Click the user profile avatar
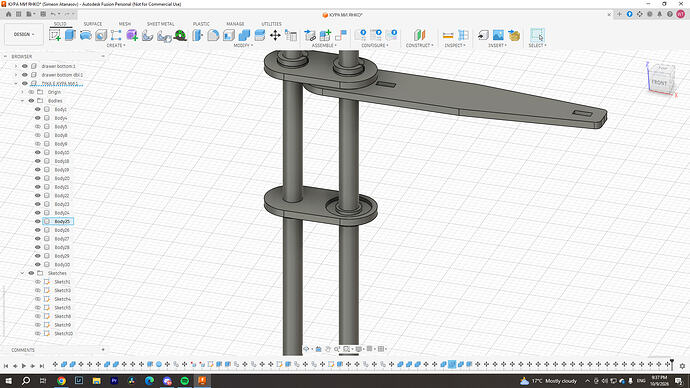690x388 pixels. [680, 14]
